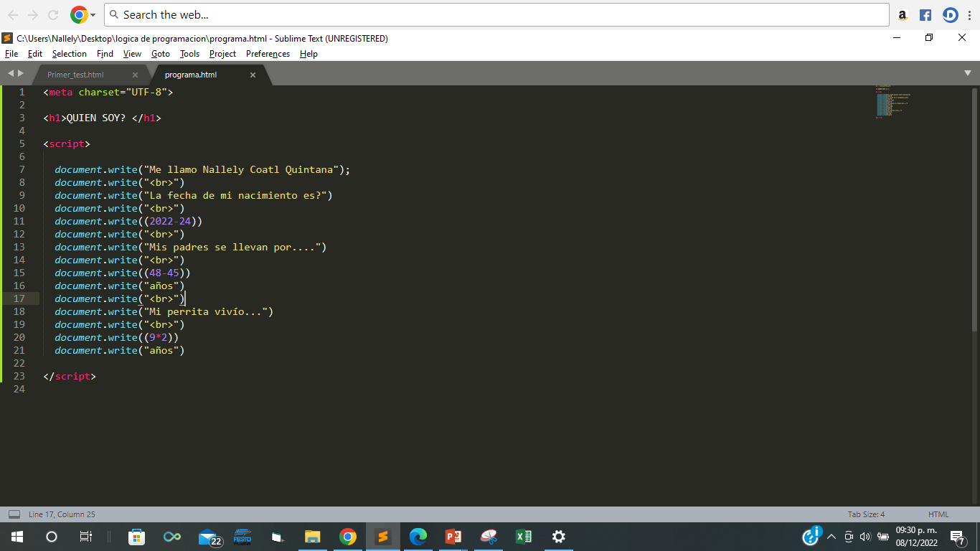Check the battery power icon
980x551 pixels.
coord(882,537)
